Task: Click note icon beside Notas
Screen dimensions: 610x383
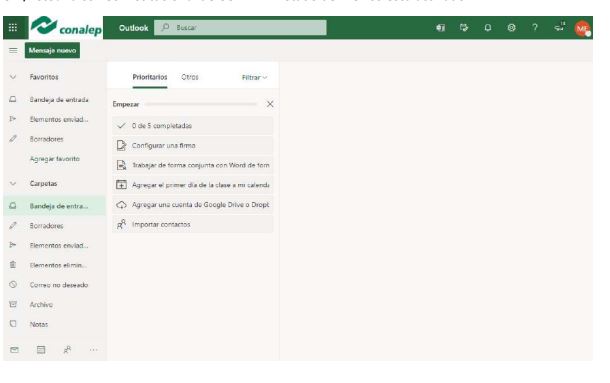Action: click(x=13, y=324)
